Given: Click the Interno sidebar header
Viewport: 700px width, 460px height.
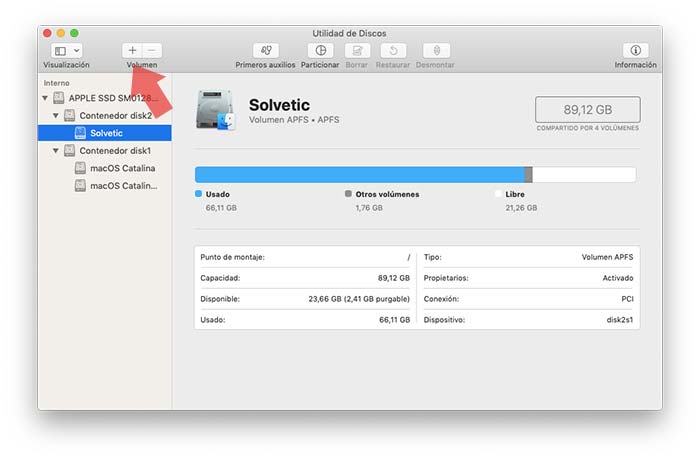Looking at the screenshot, I should (56, 83).
